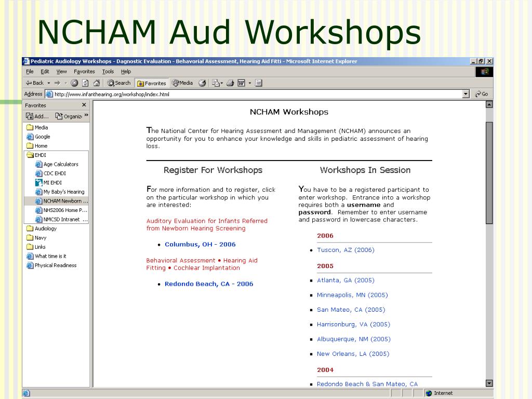Expand the Navy favorites folder
Screen dimensions: 532x399
36,237
